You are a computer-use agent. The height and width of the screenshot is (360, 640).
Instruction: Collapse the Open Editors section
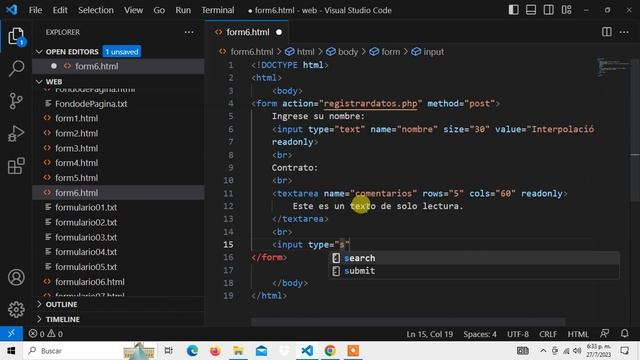(39, 51)
